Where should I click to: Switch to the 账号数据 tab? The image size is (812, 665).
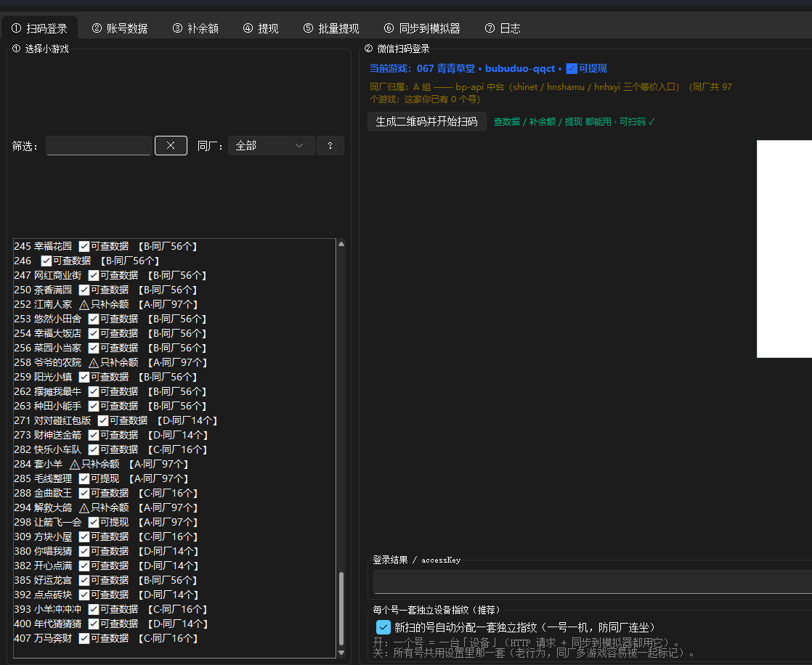(120, 28)
